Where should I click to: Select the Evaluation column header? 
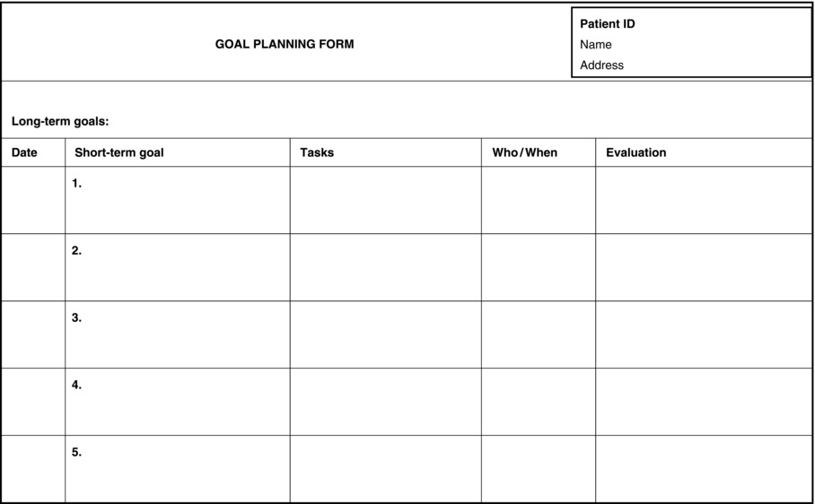tap(635, 152)
